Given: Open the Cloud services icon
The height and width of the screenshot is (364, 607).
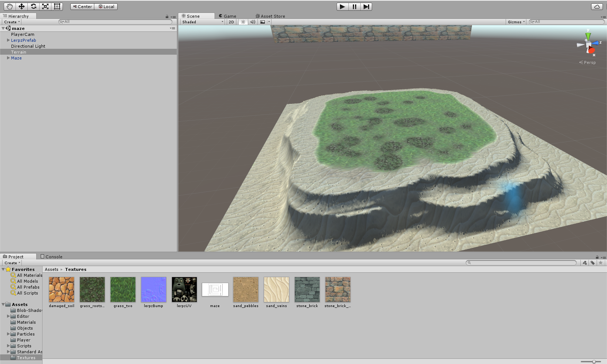Looking at the screenshot, I should 597,7.
